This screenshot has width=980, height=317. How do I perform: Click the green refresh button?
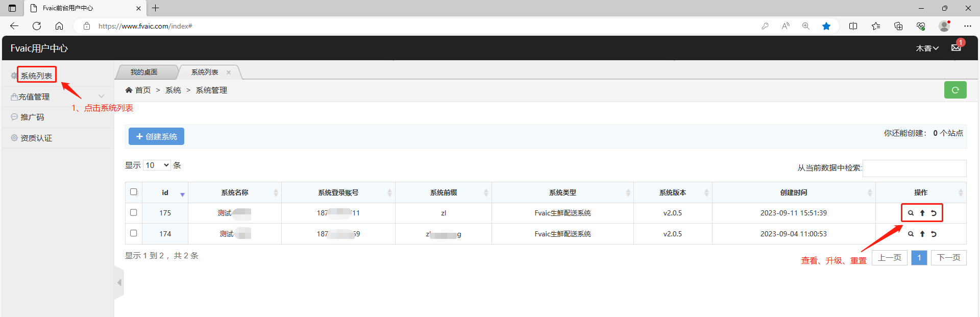tap(955, 90)
